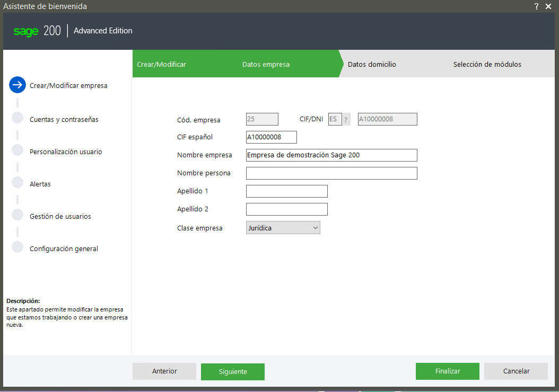Click the Cód. empresa label
The width and height of the screenshot is (559, 392).
198,120
